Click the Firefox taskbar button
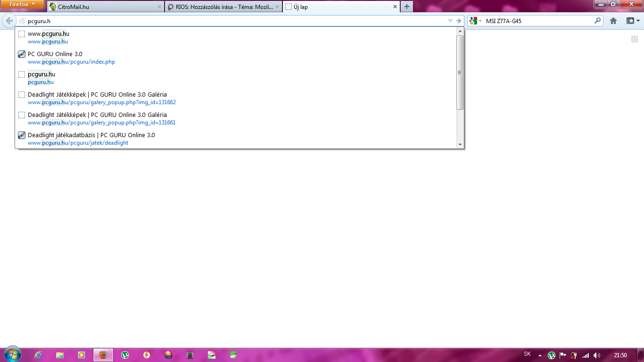Screen dimensions: 644x362 click(x=103, y=355)
